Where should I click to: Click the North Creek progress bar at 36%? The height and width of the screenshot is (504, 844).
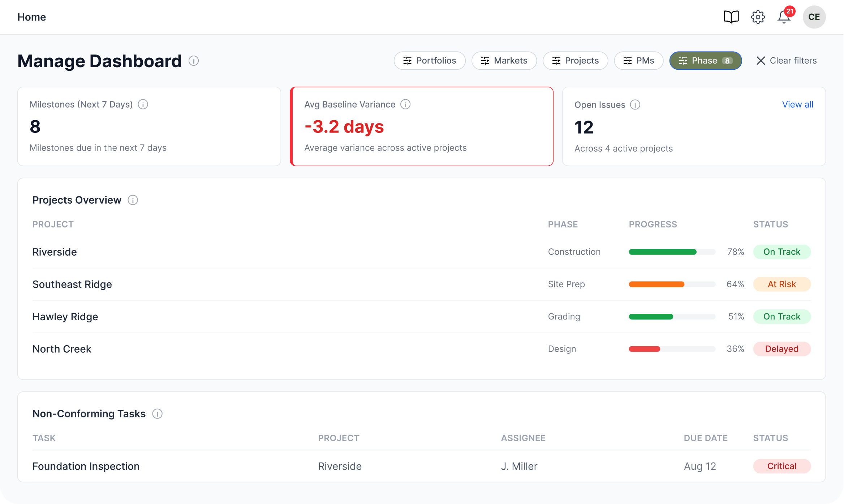672,349
